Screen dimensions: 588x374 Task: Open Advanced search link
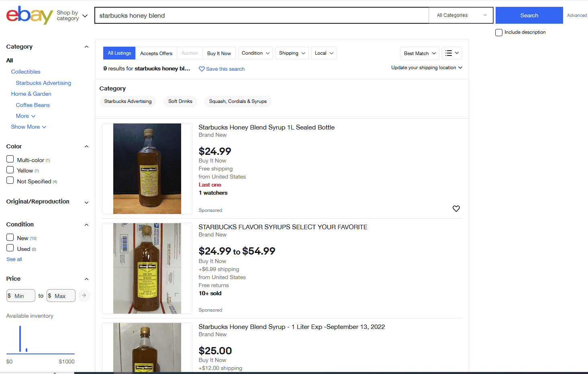[577, 15]
